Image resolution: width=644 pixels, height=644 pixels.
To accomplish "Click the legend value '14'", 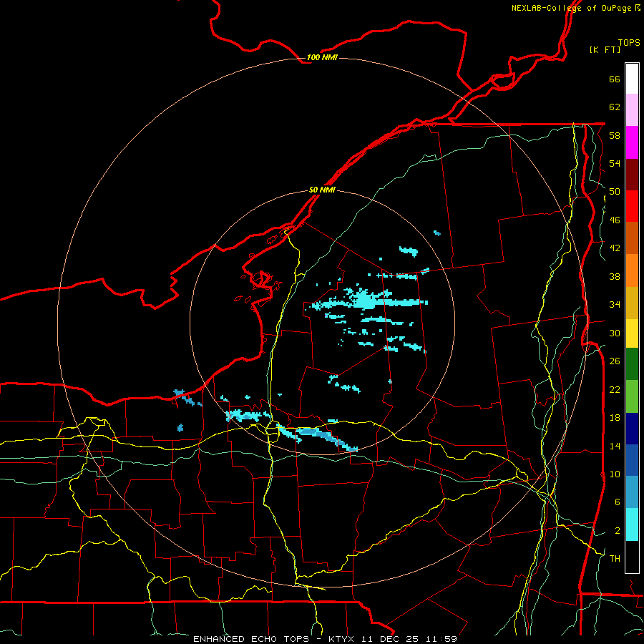I will [x=615, y=446].
